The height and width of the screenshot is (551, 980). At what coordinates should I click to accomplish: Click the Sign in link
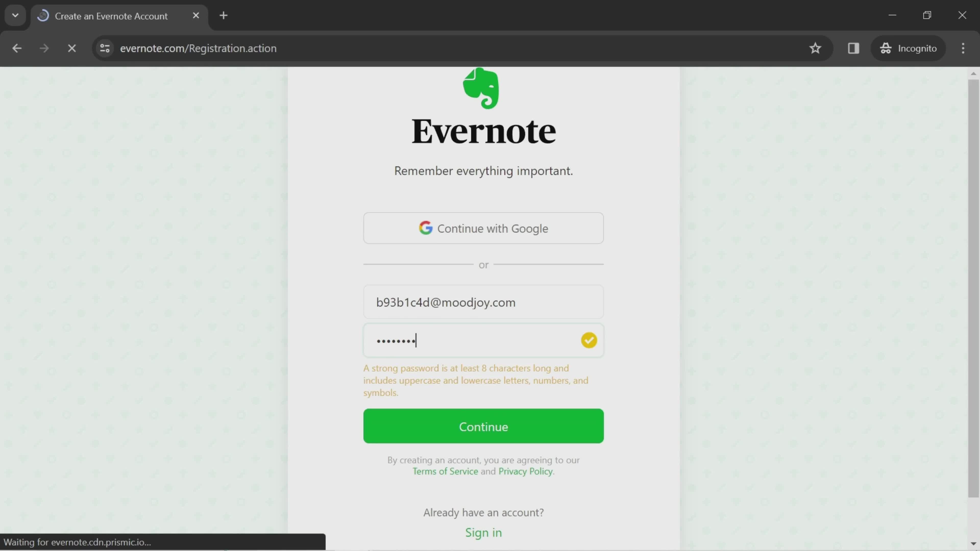[x=484, y=532]
